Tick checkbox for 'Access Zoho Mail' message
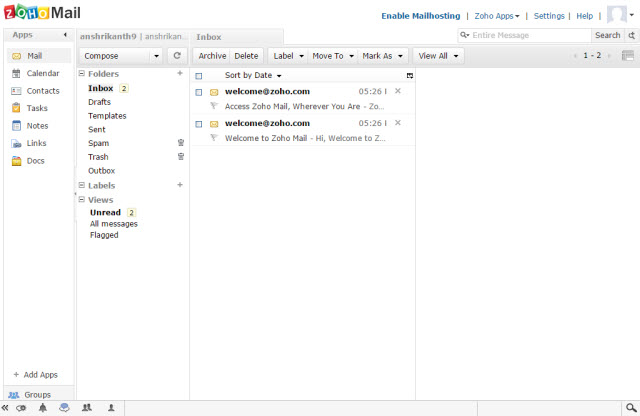 point(199,92)
